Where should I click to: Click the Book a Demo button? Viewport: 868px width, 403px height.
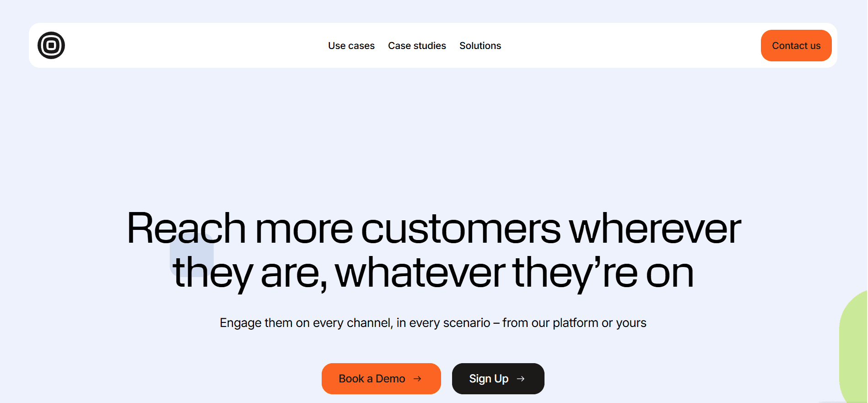(381, 379)
